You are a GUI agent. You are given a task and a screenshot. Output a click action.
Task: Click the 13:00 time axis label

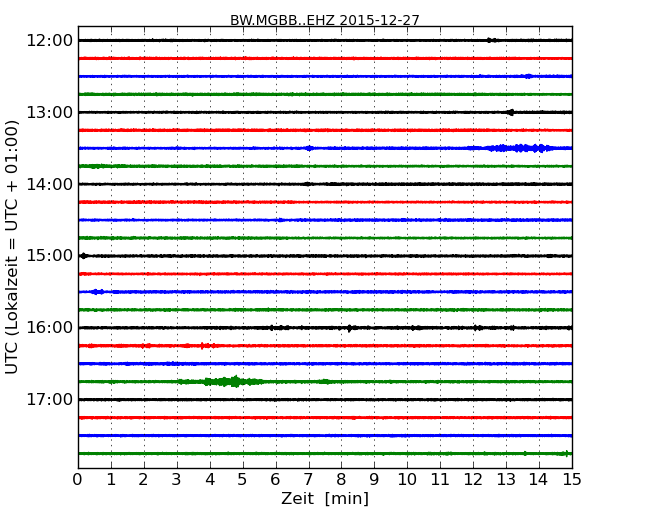point(49,112)
